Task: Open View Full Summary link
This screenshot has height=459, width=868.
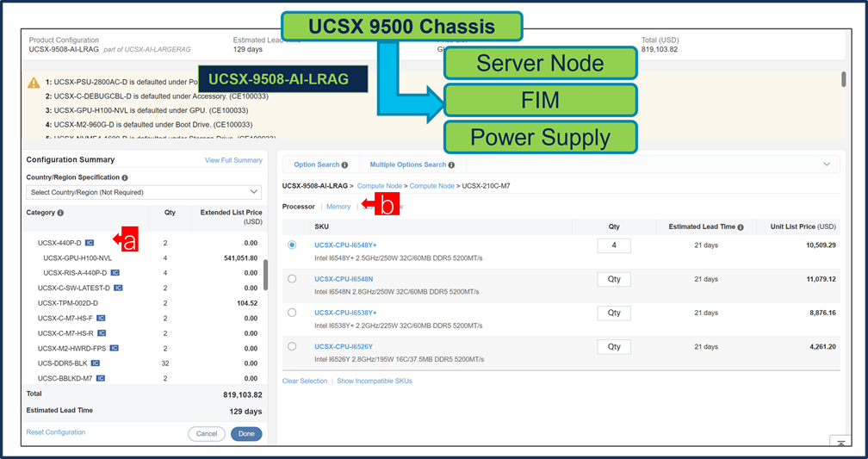Action: click(x=233, y=160)
